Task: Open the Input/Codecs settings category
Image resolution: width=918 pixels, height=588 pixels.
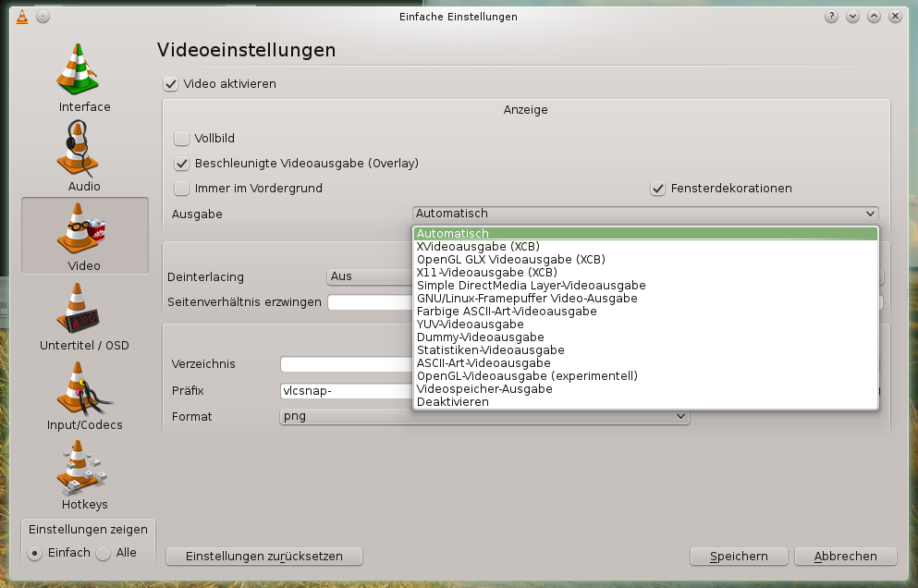Action: pyautogui.click(x=84, y=396)
